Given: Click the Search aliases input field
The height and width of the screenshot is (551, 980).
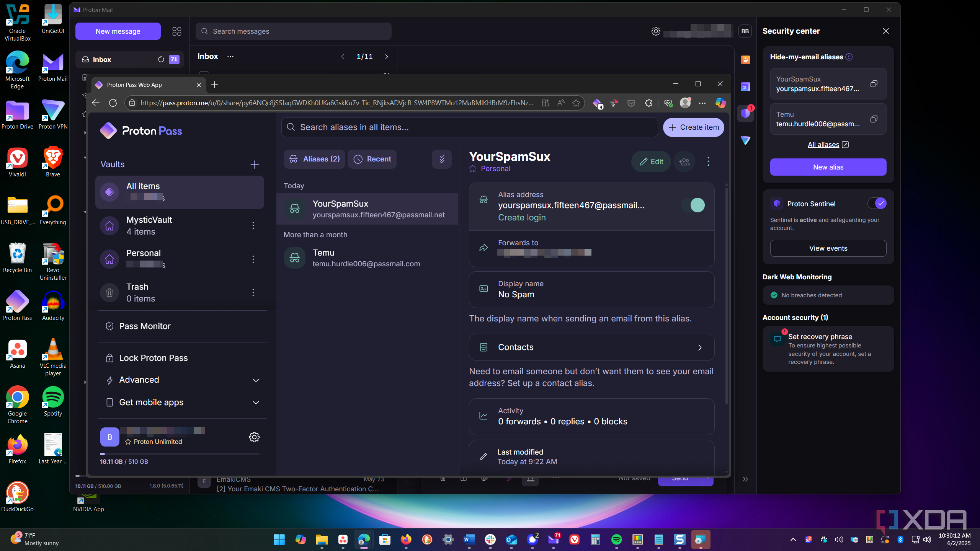Looking at the screenshot, I should coord(469,127).
